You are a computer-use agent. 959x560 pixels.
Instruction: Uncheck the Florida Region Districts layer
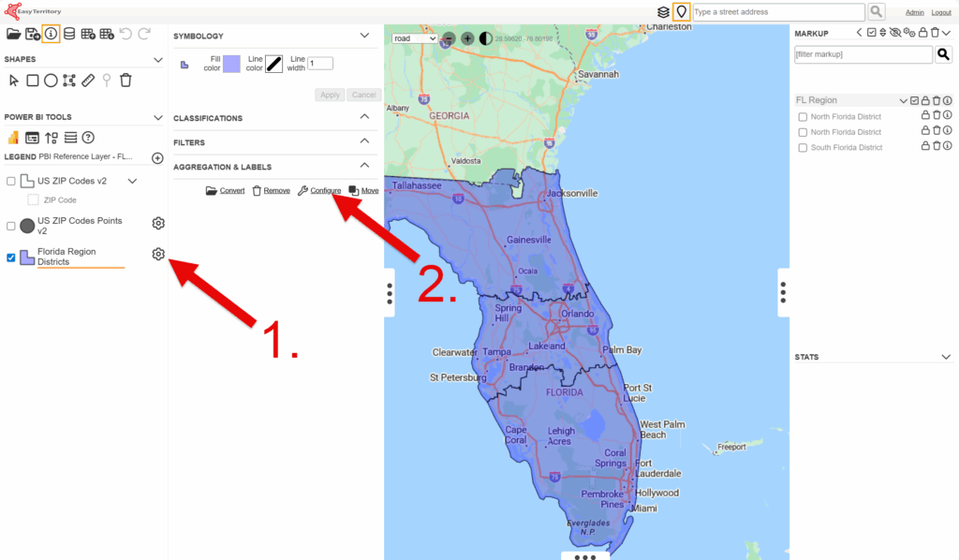point(11,258)
